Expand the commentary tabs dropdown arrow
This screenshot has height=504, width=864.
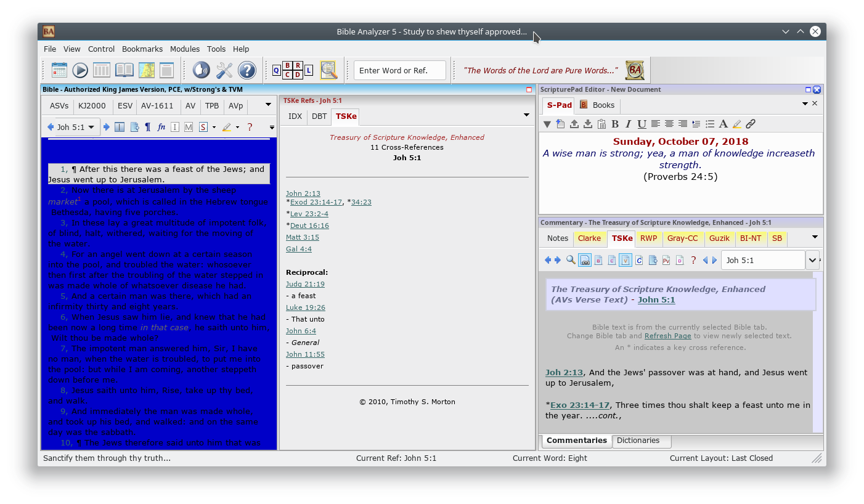coord(815,237)
